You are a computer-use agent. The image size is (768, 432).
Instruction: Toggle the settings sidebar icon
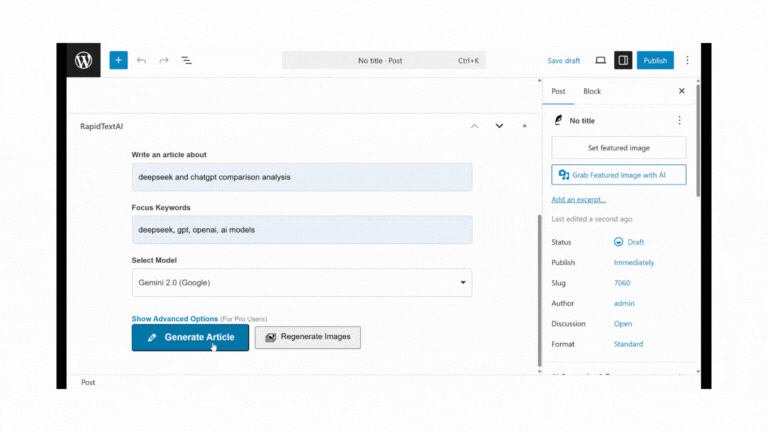(622, 61)
